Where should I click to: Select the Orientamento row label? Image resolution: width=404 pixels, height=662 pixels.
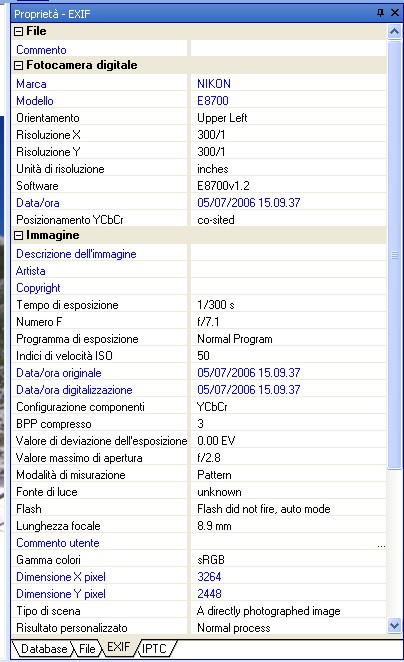[x=48, y=118]
